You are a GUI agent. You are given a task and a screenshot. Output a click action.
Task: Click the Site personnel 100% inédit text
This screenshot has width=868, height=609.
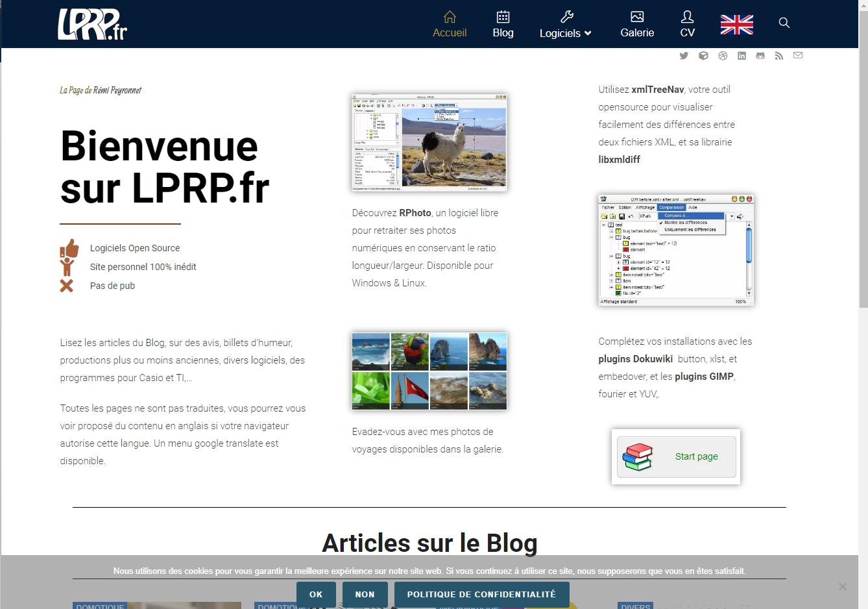(143, 267)
